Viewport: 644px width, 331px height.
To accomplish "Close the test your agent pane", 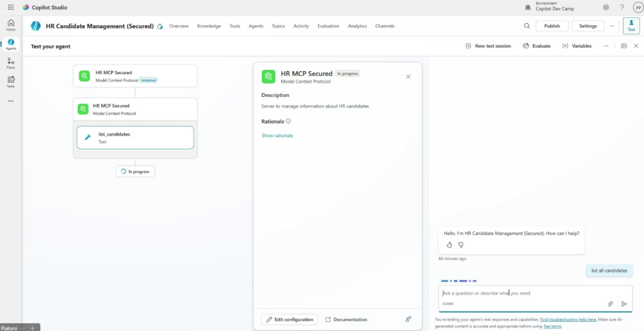I will coord(636,46).
